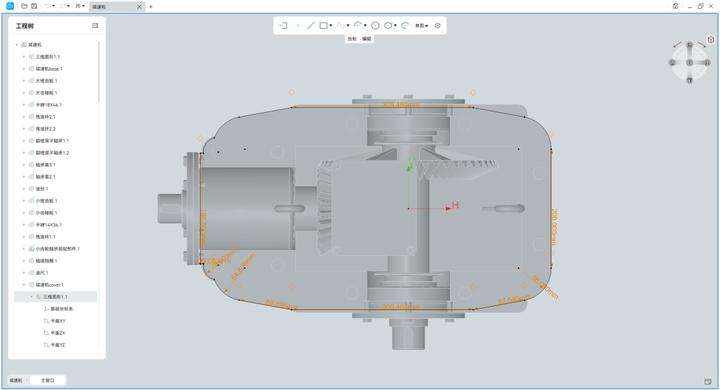The width and height of the screenshot is (720, 390).
Task: Click the Undo arrow icon
Action: (x=48, y=6)
